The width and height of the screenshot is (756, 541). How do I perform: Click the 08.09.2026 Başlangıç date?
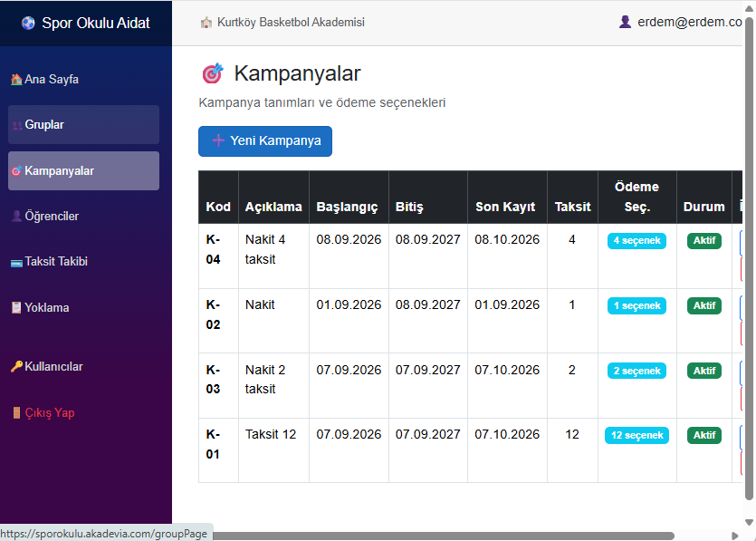(349, 239)
